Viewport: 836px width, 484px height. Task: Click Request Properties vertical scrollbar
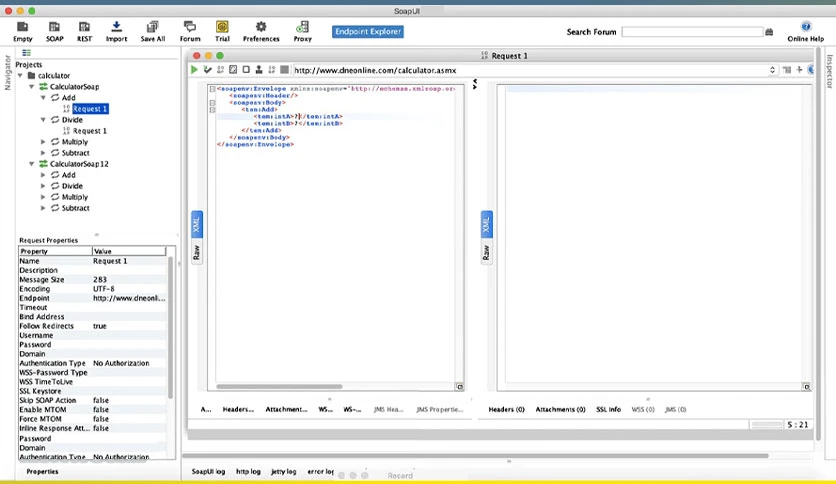[x=171, y=328]
